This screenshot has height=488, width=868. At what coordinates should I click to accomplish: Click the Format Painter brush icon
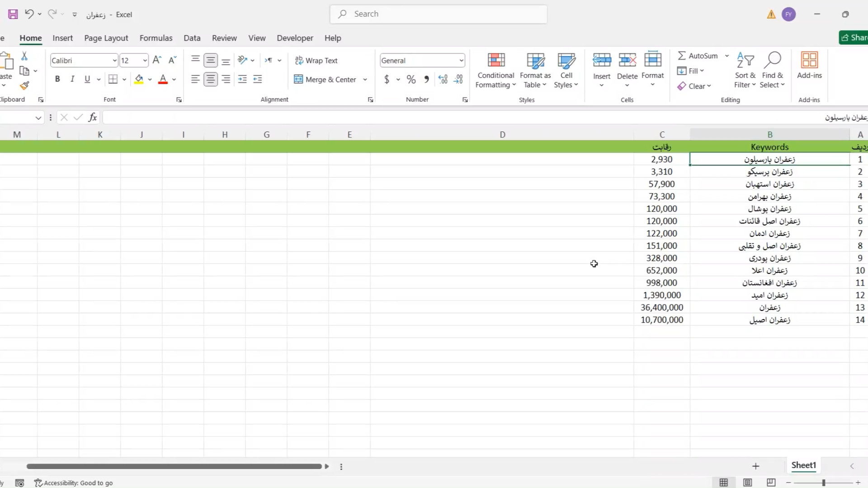[24, 85]
